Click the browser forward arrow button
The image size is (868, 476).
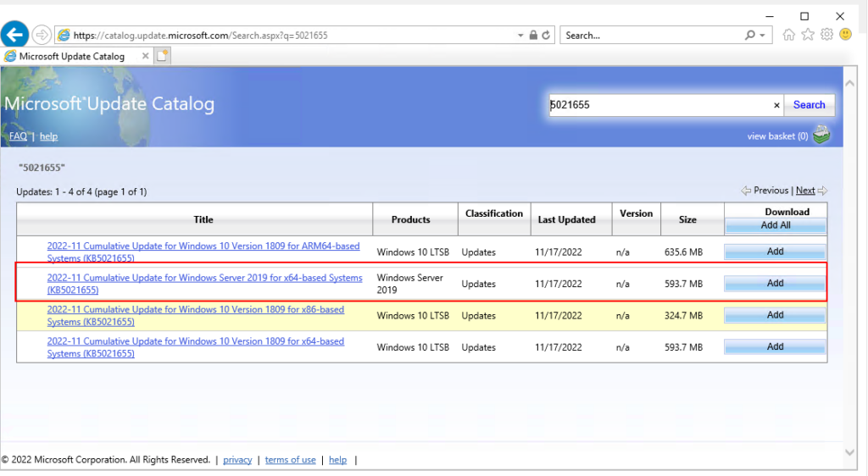42,35
